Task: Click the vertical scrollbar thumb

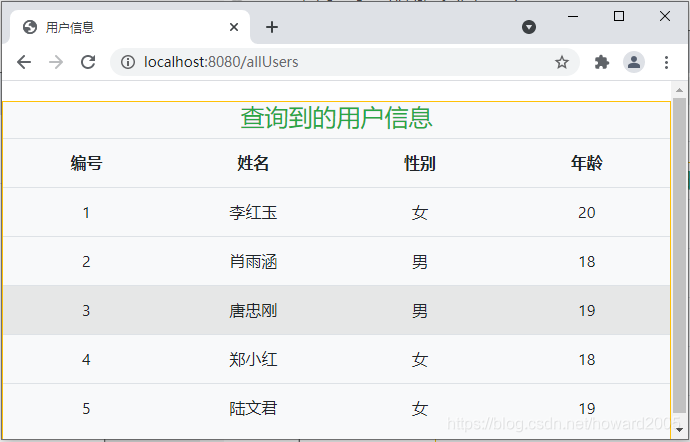Action: point(679,255)
